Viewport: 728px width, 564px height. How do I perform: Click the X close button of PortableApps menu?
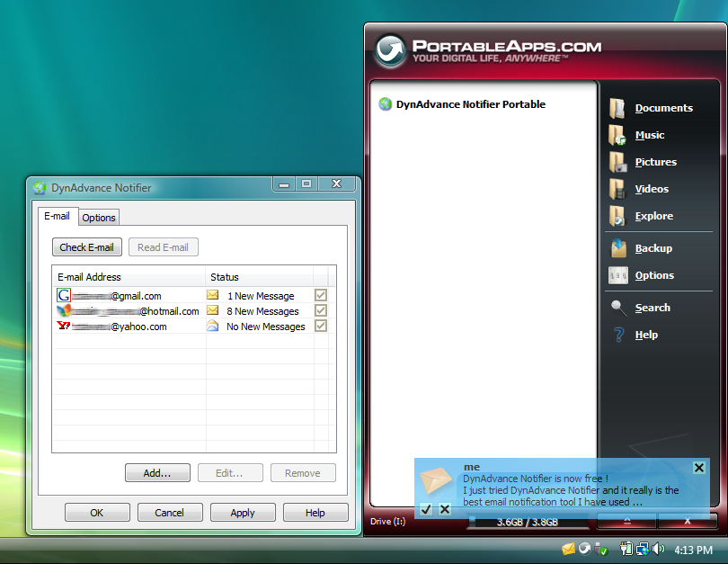click(x=688, y=522)
